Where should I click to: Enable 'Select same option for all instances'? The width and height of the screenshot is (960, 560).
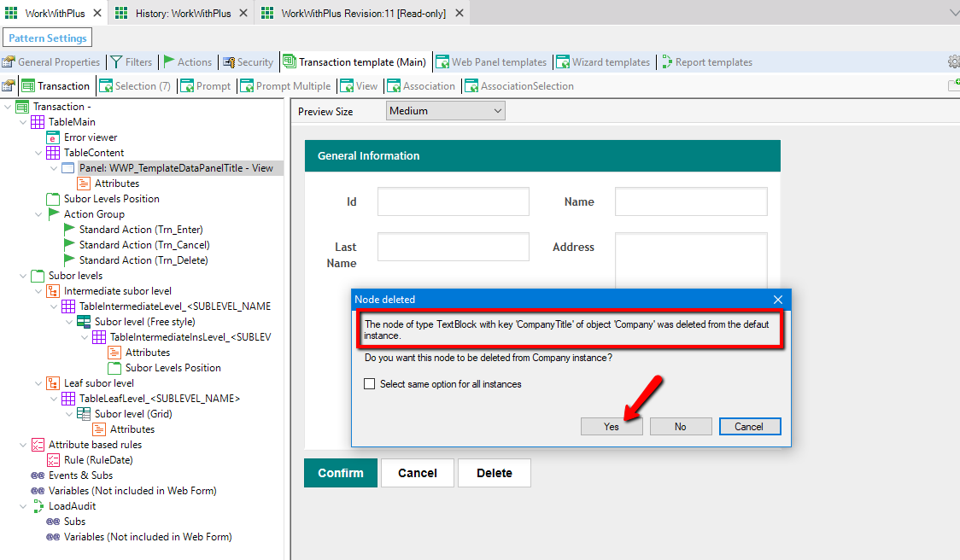pos(370,384)
